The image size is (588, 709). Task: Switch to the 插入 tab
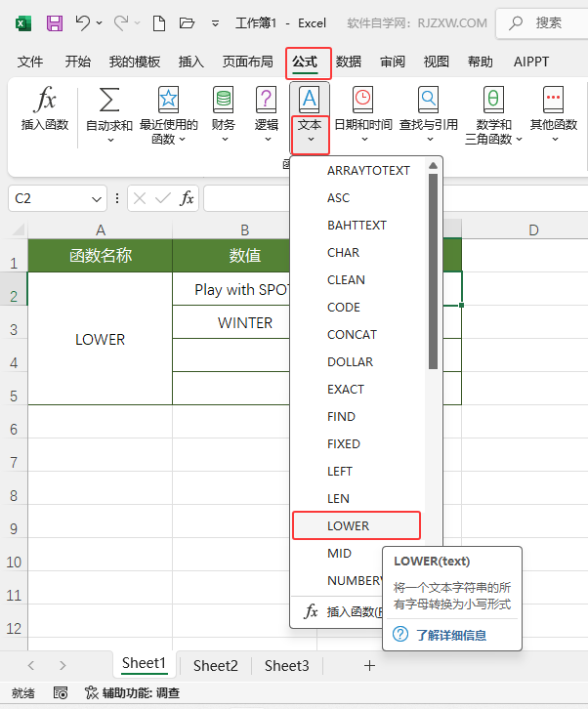190,62
